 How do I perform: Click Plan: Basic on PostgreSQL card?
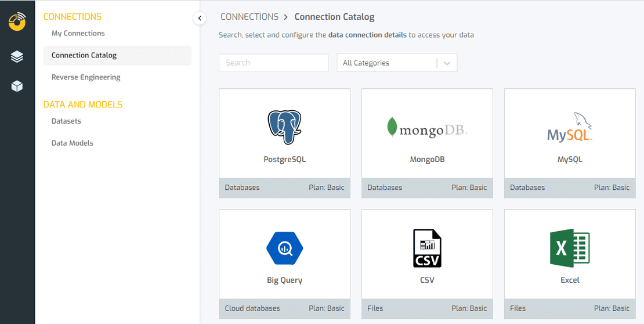pyautogui.click(x=327, y=188)
